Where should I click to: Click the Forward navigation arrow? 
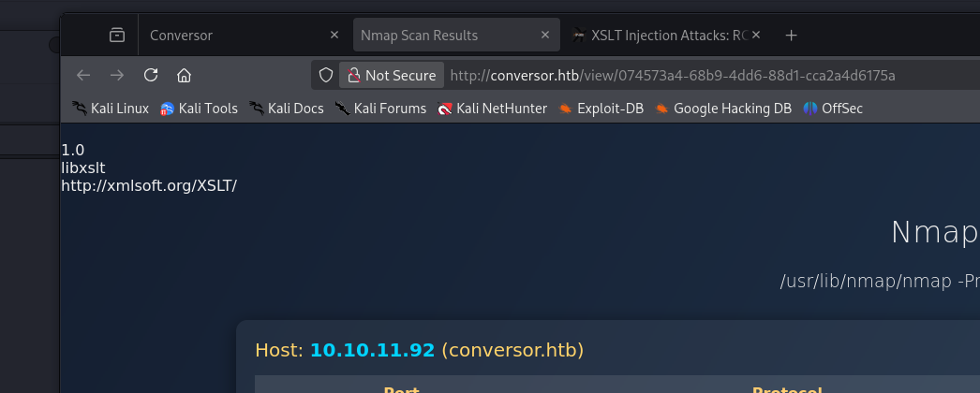pyautogui.click(x=117, y=76)
